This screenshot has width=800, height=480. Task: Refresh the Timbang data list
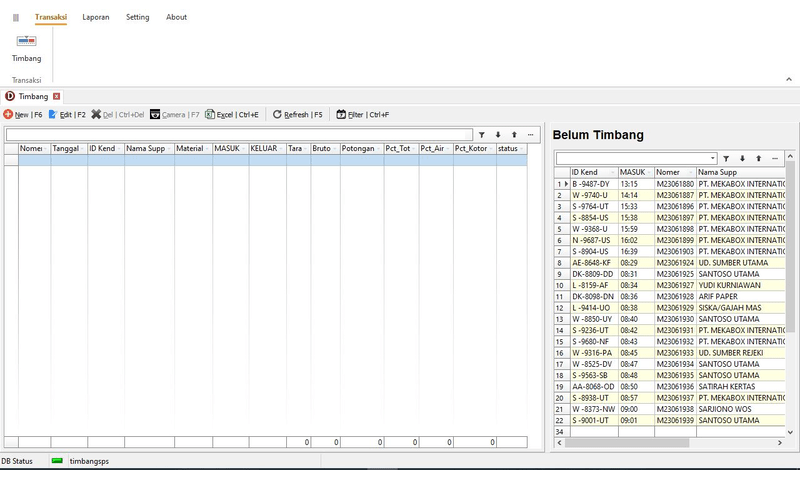(297, 115)
